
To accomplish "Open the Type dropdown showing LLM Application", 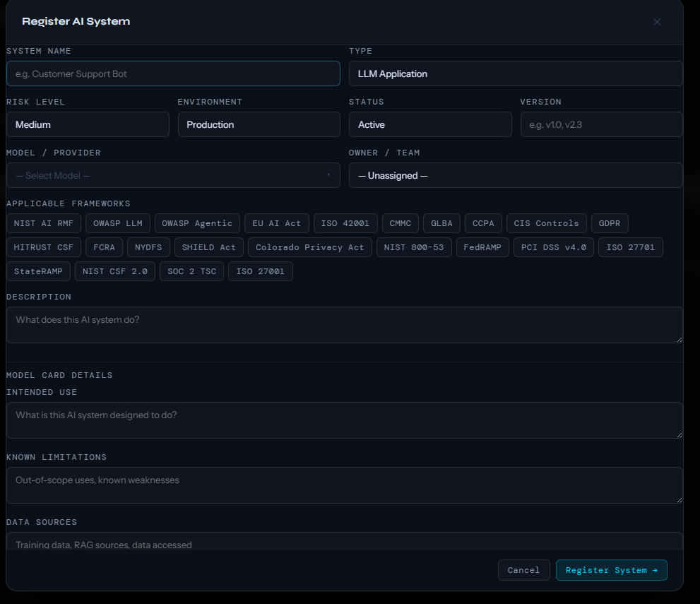I will (515, 73).
